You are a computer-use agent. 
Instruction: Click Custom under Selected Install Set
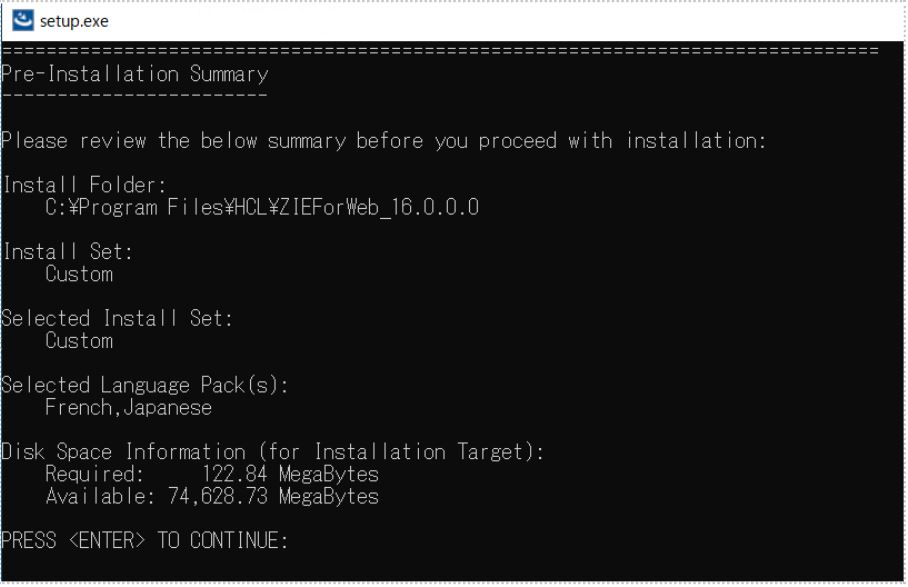click(79, 341)
